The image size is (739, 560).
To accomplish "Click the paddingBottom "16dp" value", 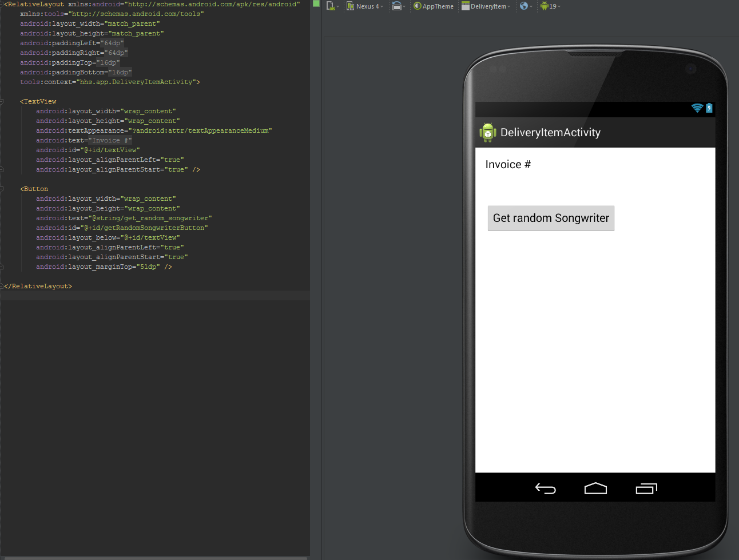I will [120, 73].
